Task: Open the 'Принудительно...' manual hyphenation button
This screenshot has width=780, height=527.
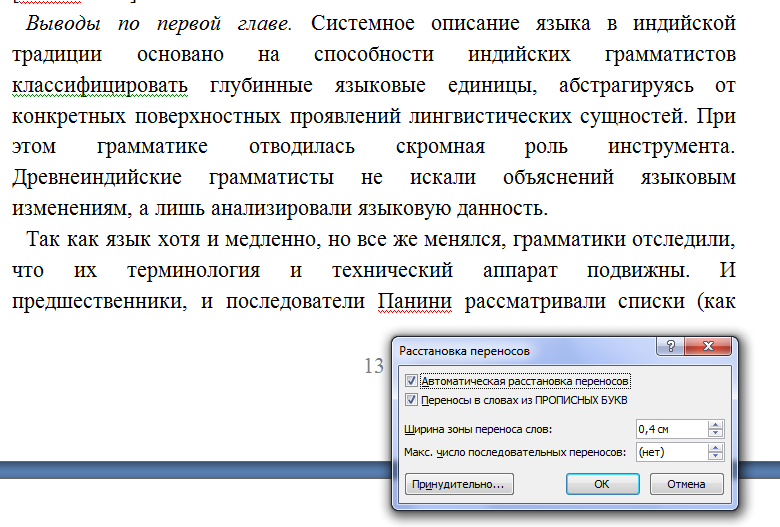Action: click(x=459, y=484)
